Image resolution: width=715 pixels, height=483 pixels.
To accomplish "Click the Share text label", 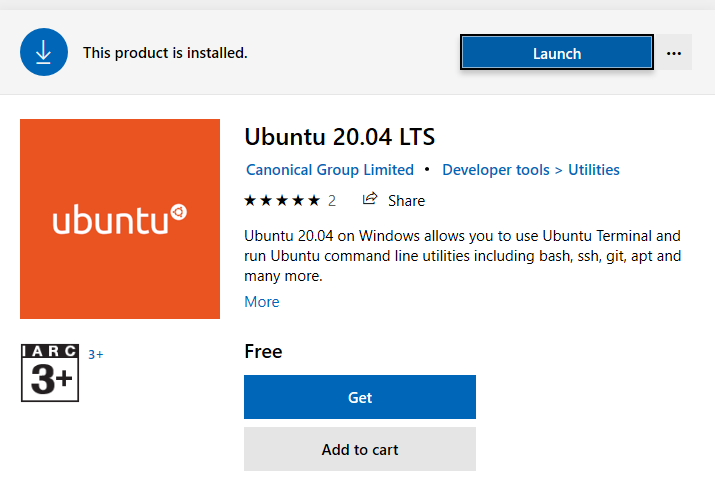I will tap(406, 200).
